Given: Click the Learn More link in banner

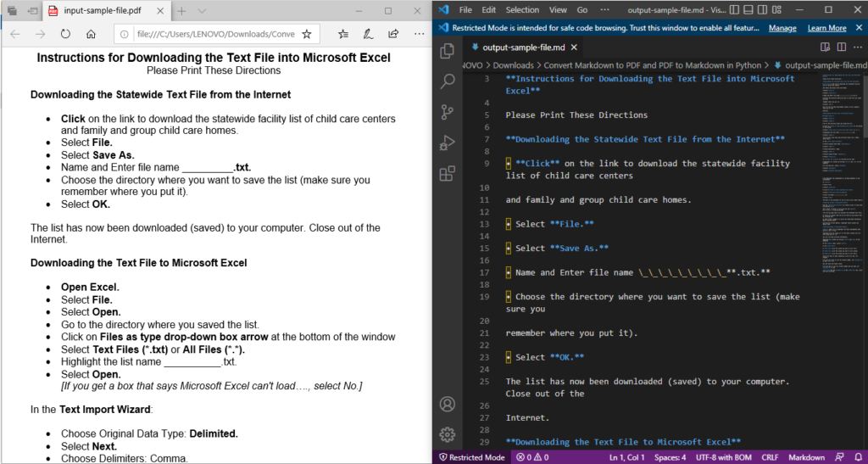Looking at the screenshot, I should pyautogui.click(x=826, y=28).
